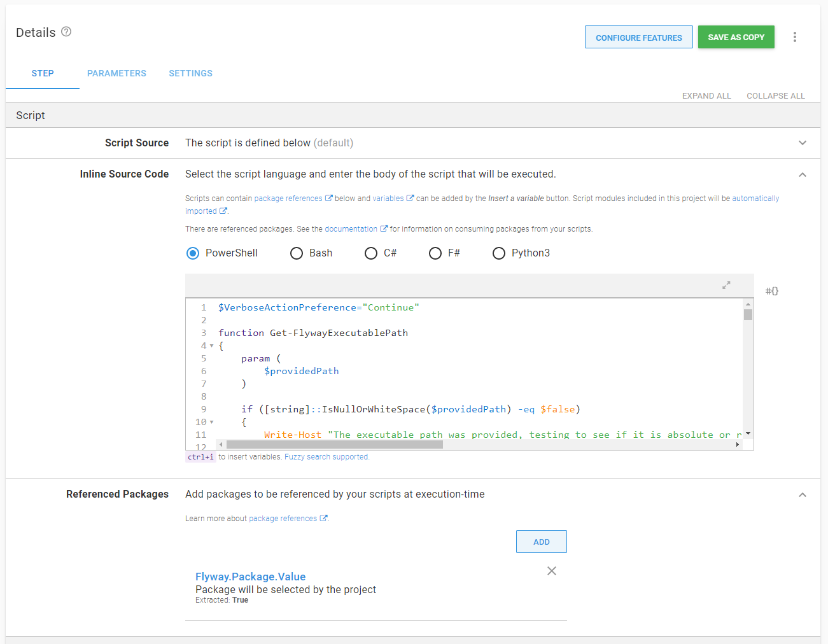Open the Script Source dropdown
Viewport: 828px width, 644px height.
[x=803, y=143]
